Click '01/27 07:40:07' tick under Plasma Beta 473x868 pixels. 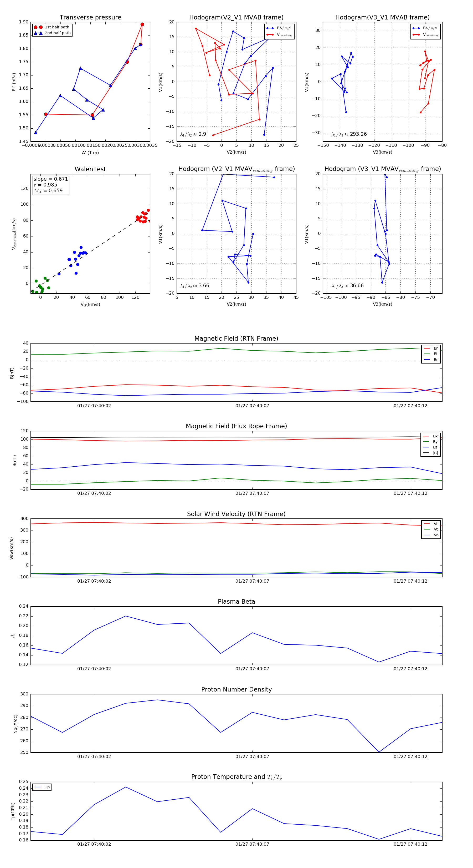pos(252,669)
